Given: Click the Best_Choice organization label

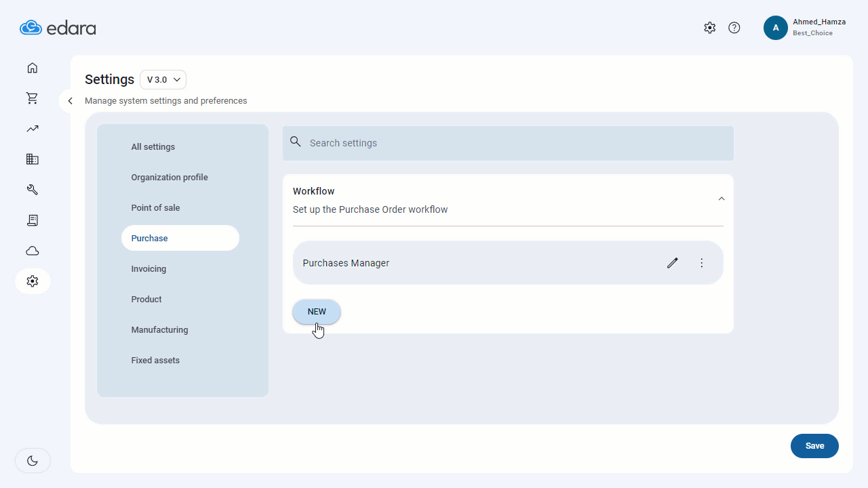Looking at the screenshot, I should coord(812,33).
